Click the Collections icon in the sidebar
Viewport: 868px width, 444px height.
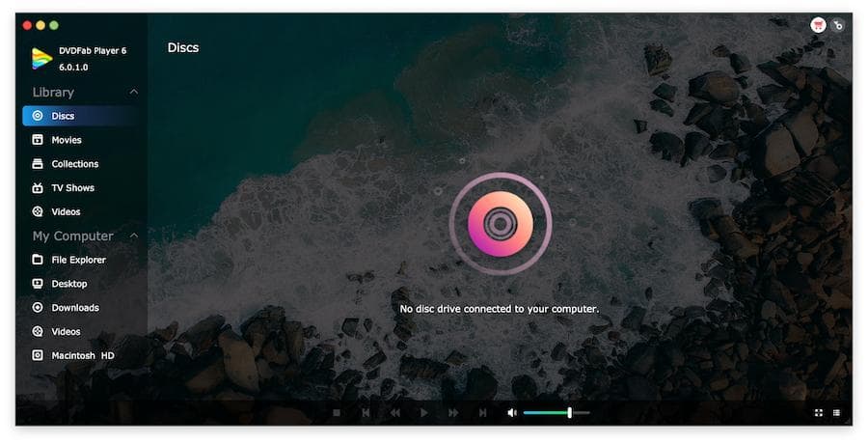click(37, 163)
